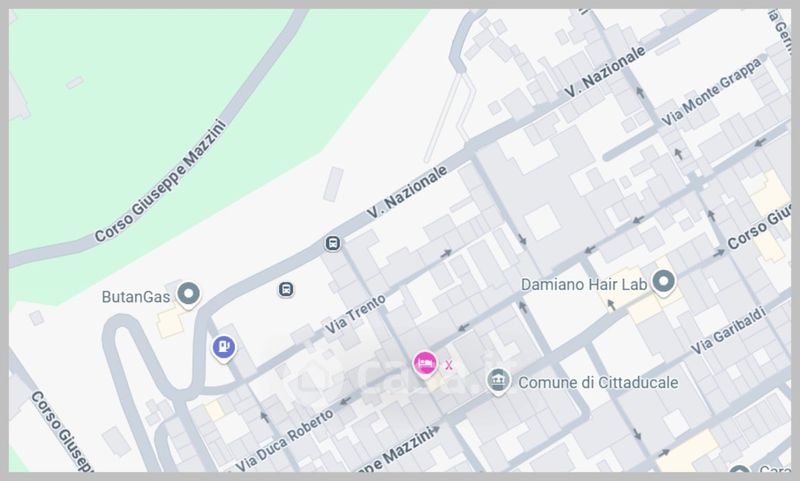The height and width of the screenshot is (481, 800).
Task: Click the Via Duca Roberto street label
Action: 285,440
